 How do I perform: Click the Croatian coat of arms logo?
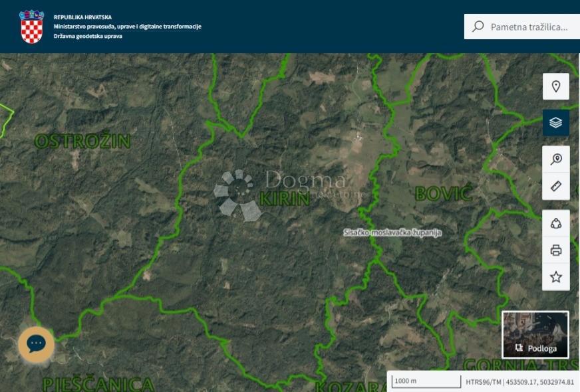point(31,27)
